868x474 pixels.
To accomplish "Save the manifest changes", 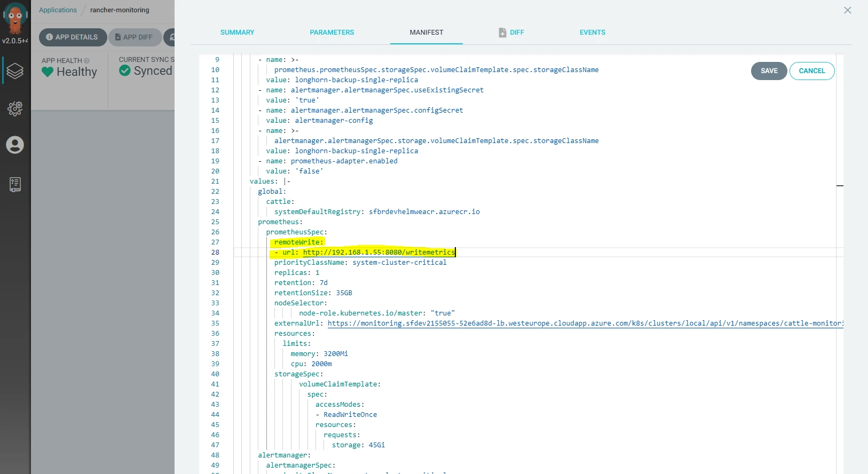I will point(769,71).
